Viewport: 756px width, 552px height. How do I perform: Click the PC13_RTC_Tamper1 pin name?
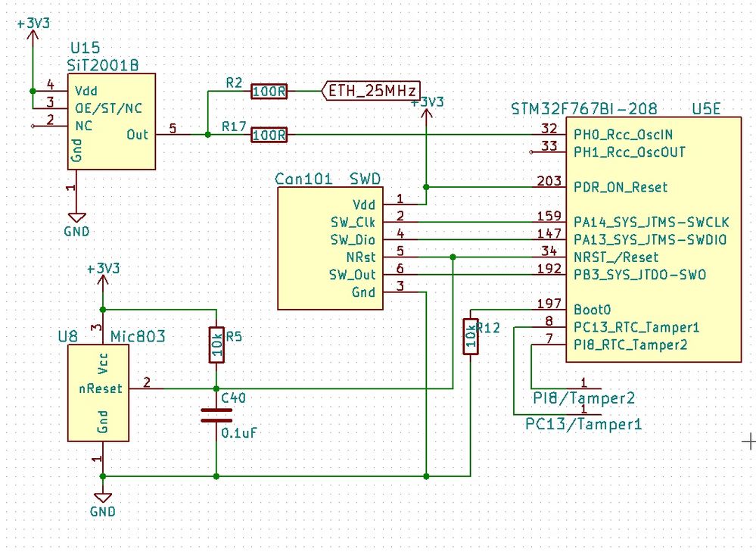pyautogui.click(x=636, y=327)
